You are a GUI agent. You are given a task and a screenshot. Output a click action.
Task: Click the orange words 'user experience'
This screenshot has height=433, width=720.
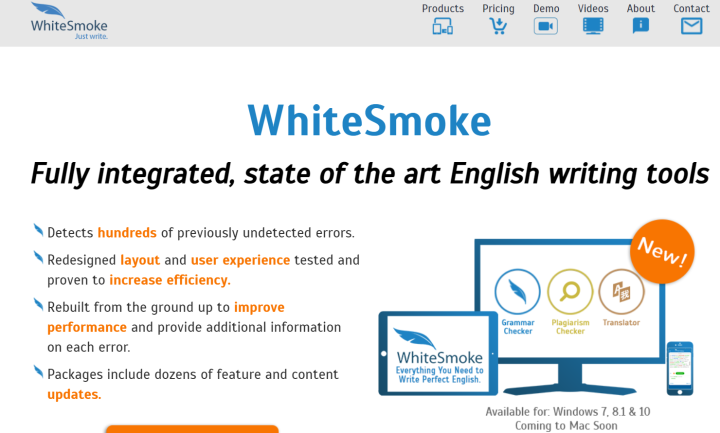coord(240,260)
